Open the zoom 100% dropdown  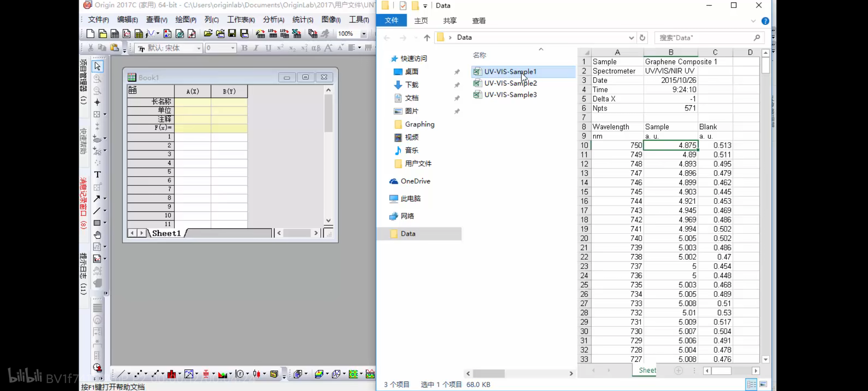coord(364,34)
